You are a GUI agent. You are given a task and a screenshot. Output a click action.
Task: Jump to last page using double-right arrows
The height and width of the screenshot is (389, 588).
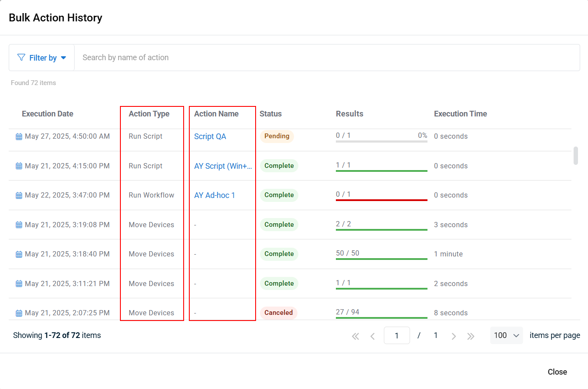pyautogui.click(x=471, y=336)
